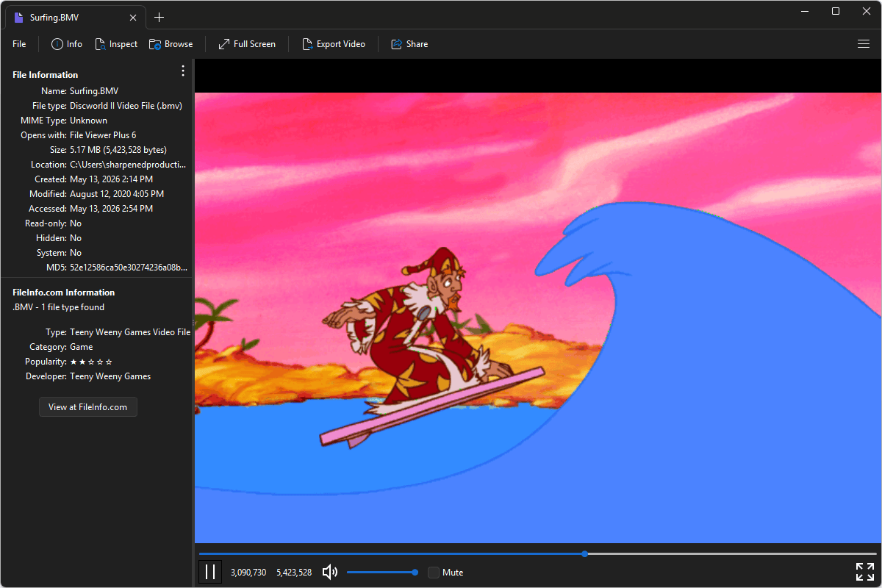Viewport: 882px width, 588px height.
Task: Click the '.BMV - 1 file type found' text
Action: (59, 307)
